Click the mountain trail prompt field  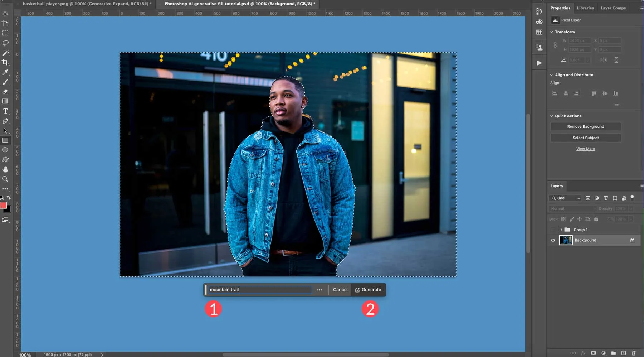coord(260,290)
